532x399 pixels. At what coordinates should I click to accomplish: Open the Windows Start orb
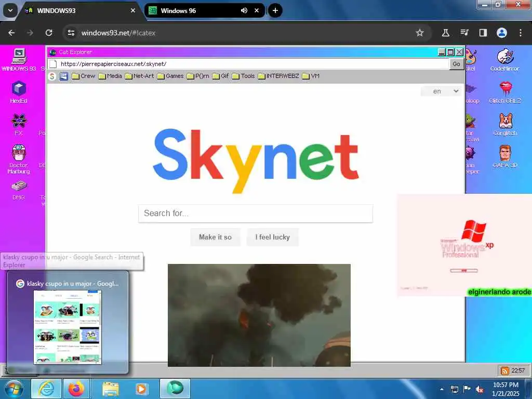tap(14, 389)
